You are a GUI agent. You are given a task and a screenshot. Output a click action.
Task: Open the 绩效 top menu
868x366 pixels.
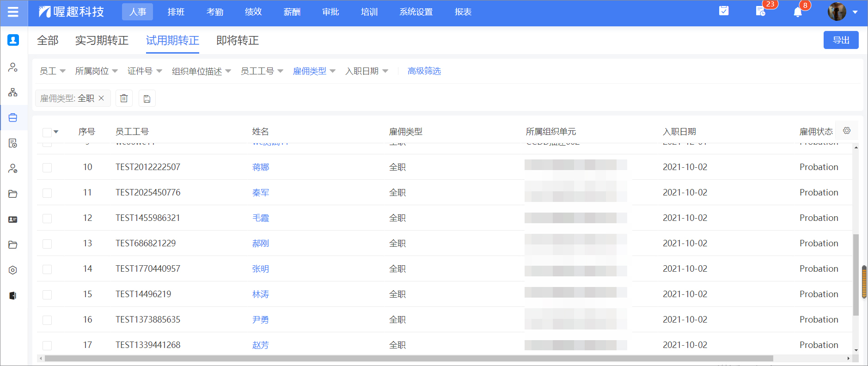(253, 12)
